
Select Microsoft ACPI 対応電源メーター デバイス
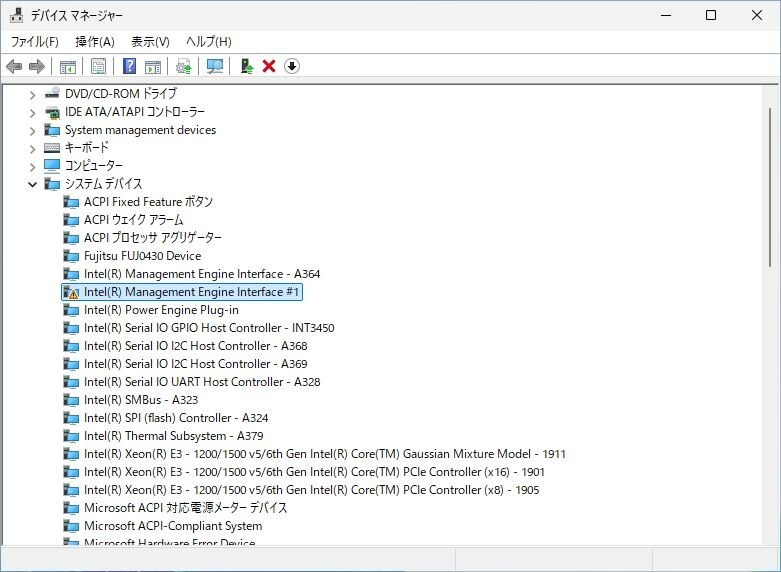click(185, 508)
